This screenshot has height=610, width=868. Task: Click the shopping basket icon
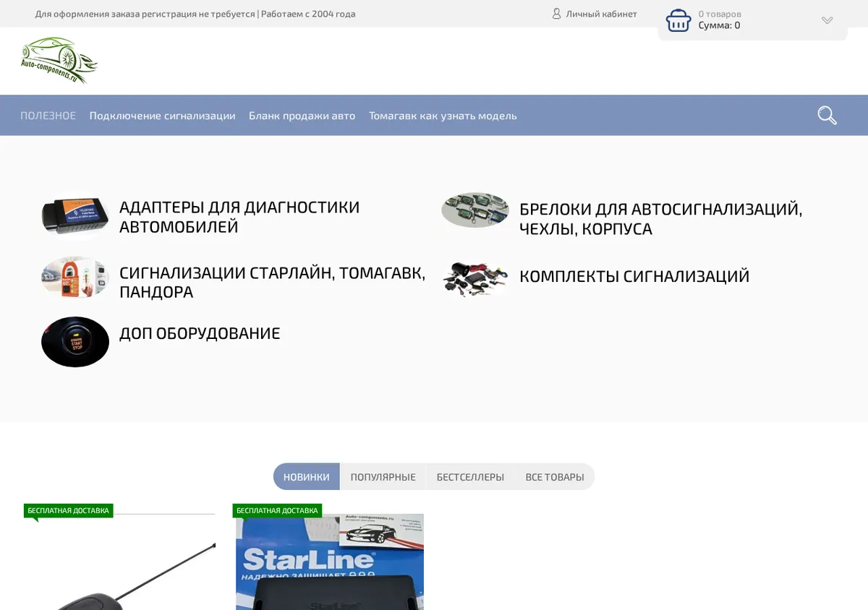[678, 20]
